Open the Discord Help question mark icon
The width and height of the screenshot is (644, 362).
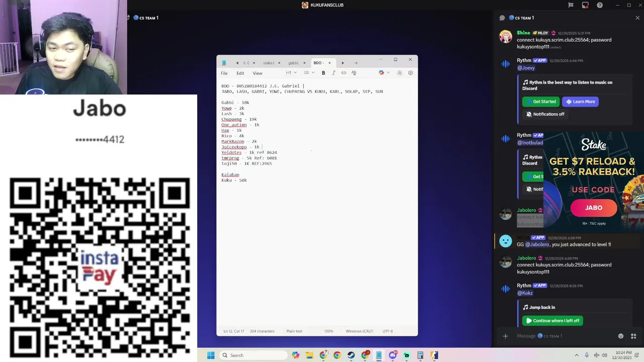coord(600,5)
